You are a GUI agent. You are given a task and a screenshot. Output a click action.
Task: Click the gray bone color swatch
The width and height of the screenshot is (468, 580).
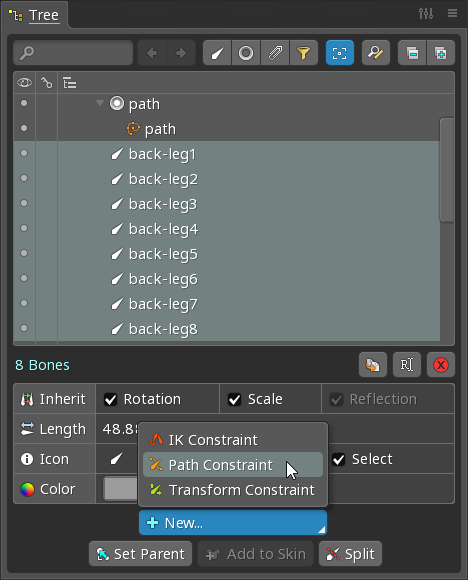pos(121,489)
